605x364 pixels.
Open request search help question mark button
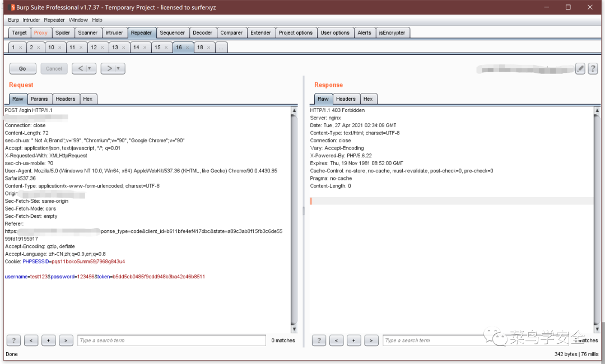click(14, 340)
